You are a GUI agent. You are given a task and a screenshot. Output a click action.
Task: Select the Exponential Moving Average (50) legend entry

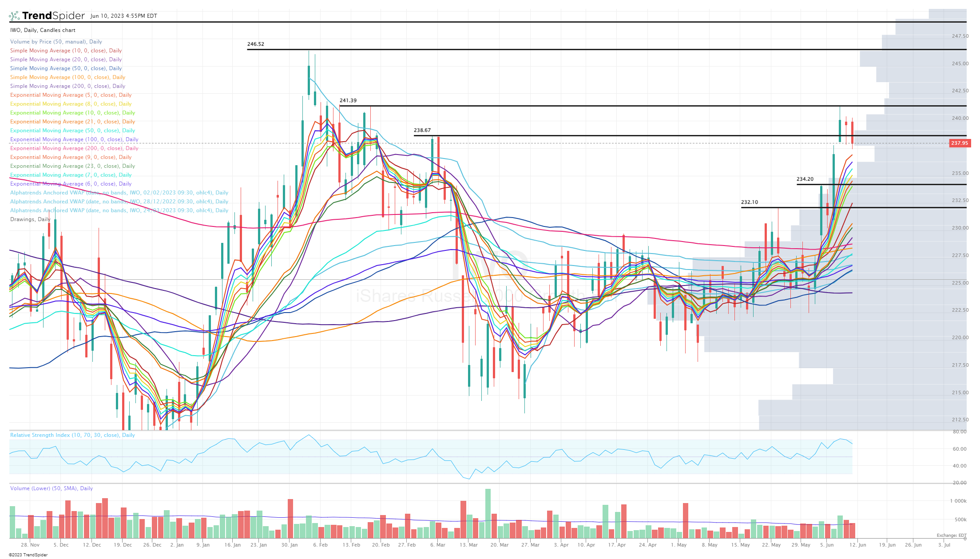pyautogui.click(x=72, y=131)
